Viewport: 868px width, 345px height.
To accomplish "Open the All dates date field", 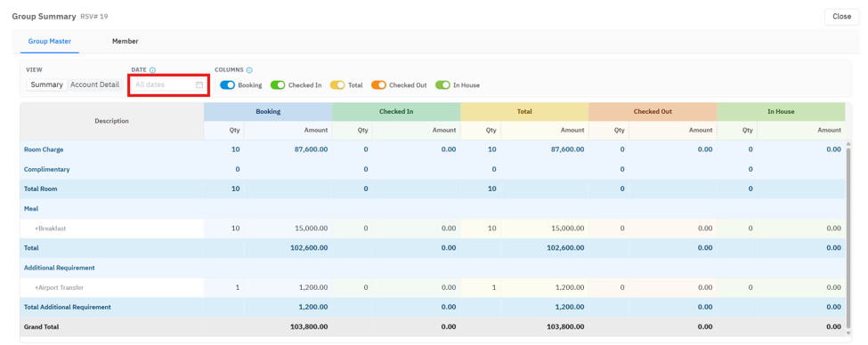I will pos(169,85).
